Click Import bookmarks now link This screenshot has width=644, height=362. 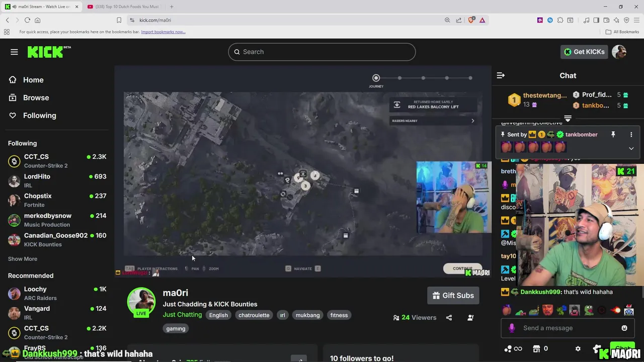click(x=163, y=32)
